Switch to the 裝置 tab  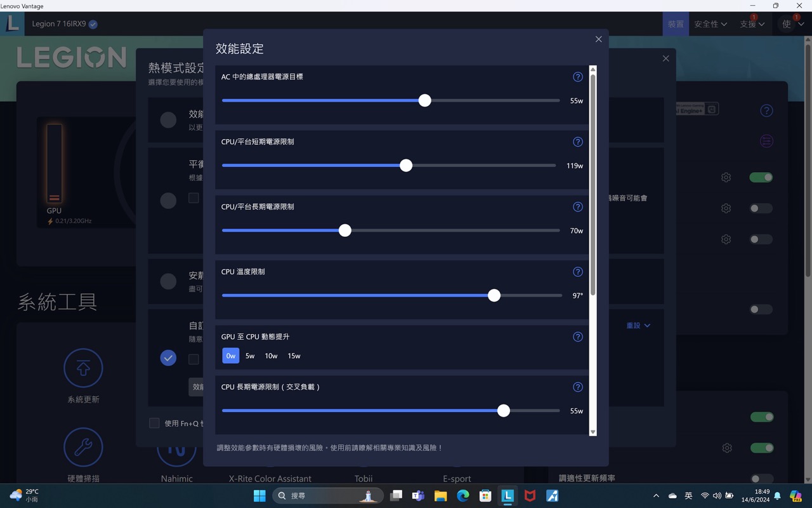[675, 23]
